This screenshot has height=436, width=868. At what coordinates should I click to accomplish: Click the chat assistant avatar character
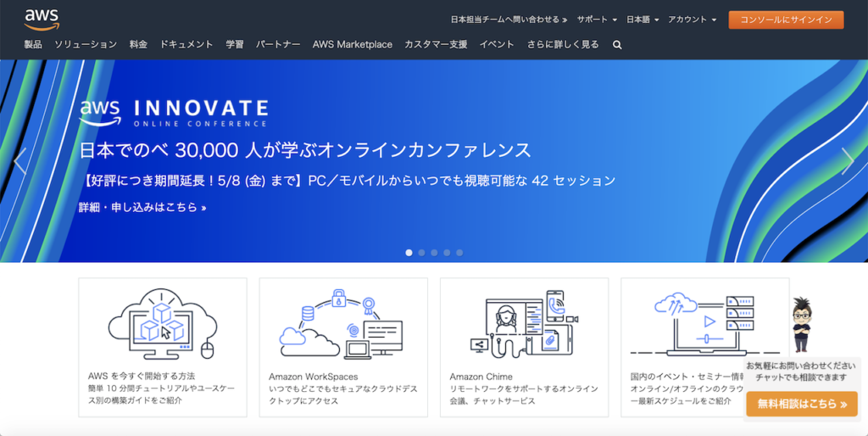(x=801, y=324)
